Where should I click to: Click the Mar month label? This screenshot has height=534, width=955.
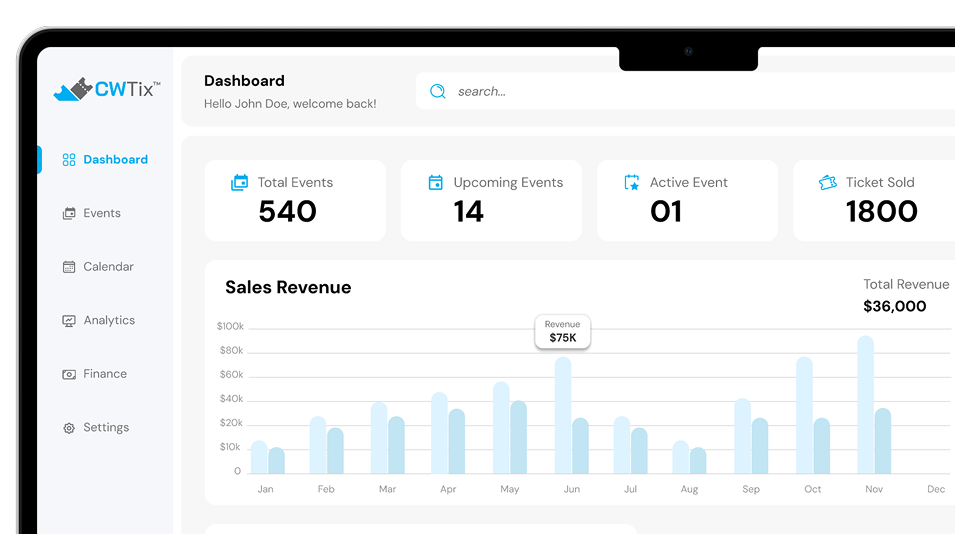(x=387, y=489)
